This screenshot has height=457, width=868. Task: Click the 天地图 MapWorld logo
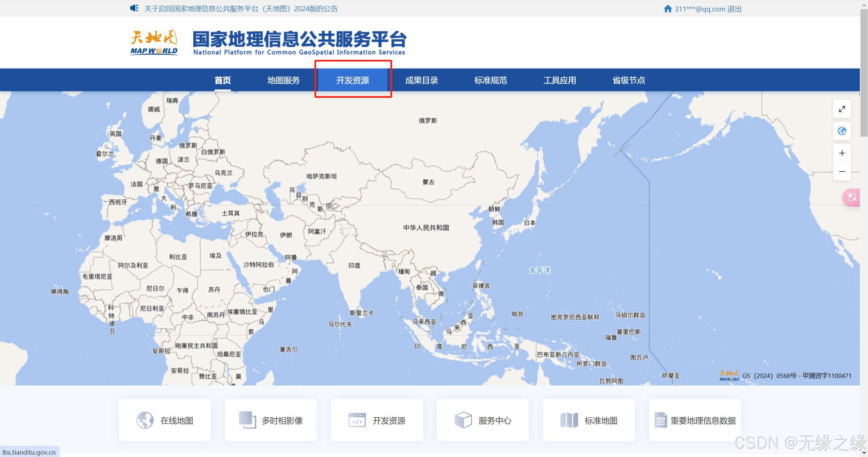click(x=154, y=42)
